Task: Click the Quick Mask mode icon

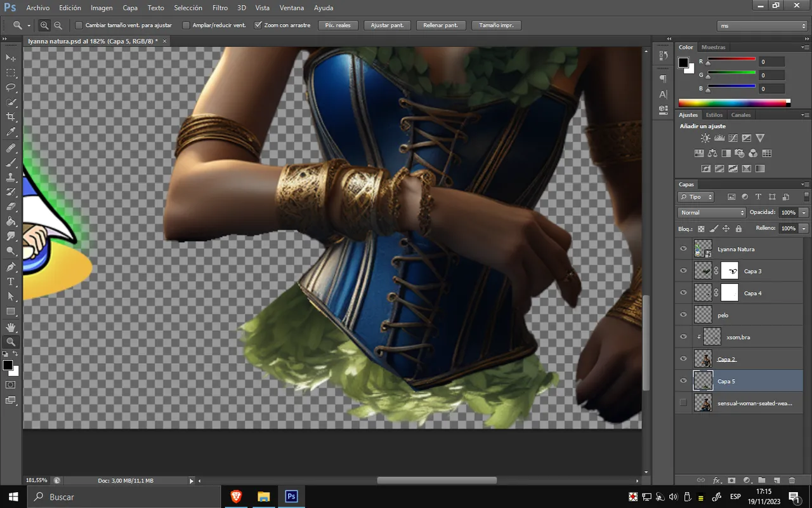Action: coord(11,385)
